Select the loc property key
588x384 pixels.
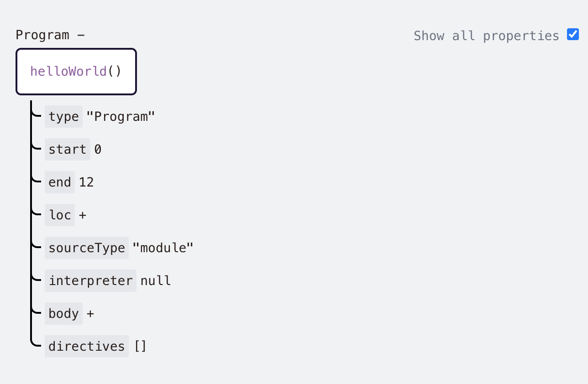60,215
